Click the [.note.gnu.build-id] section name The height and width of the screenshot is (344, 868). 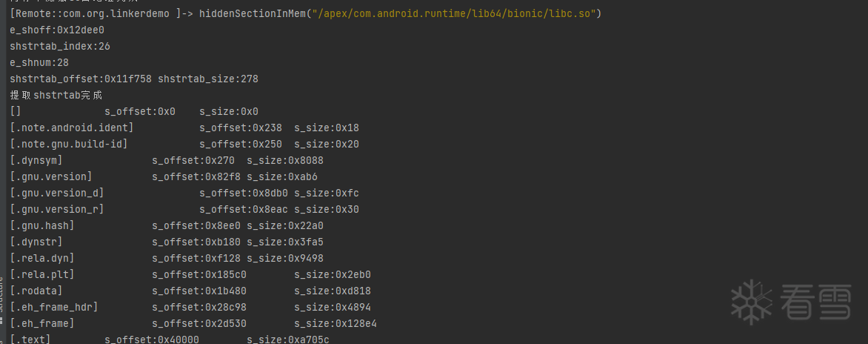[x=69, y=144]
